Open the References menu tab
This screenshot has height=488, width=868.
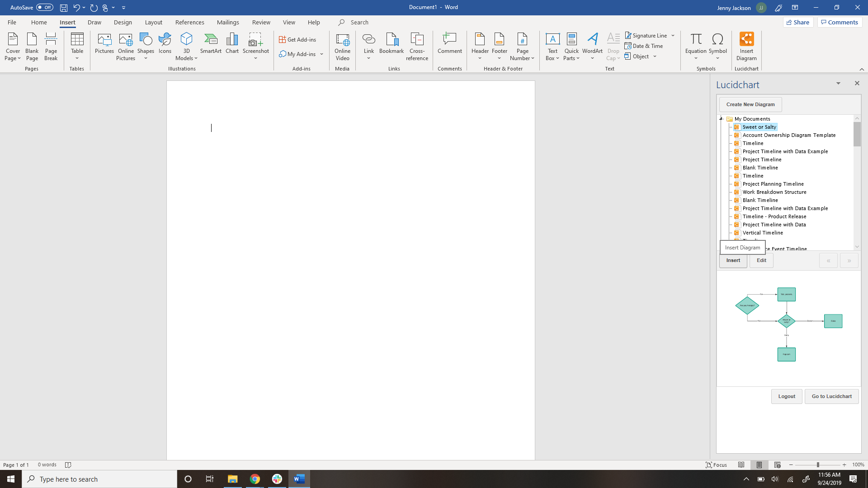point(189,22)
